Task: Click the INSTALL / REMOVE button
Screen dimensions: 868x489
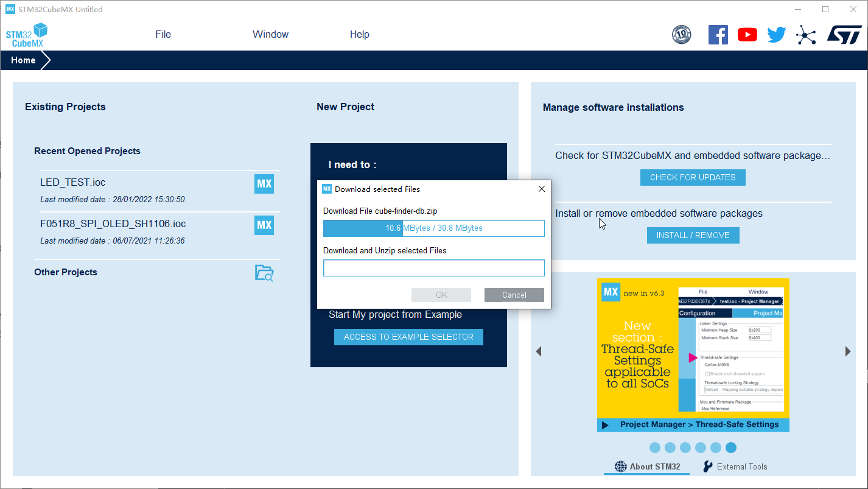Action: click(693, 235)
